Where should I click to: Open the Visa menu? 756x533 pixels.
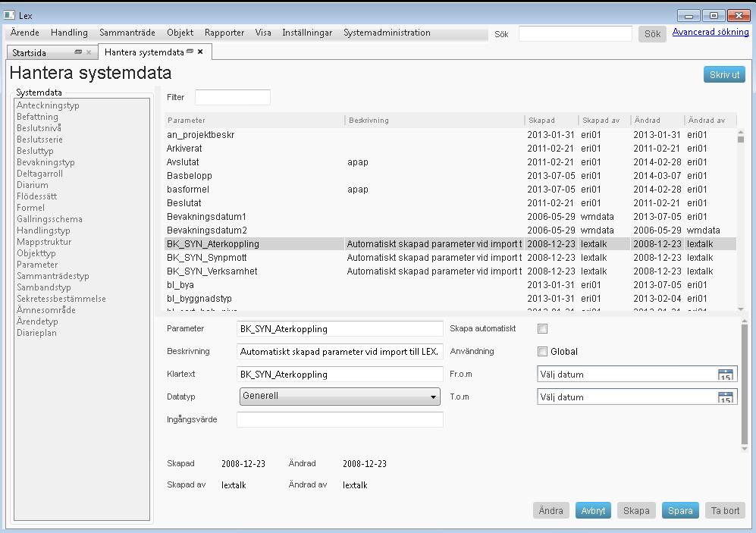pos(263,33)
